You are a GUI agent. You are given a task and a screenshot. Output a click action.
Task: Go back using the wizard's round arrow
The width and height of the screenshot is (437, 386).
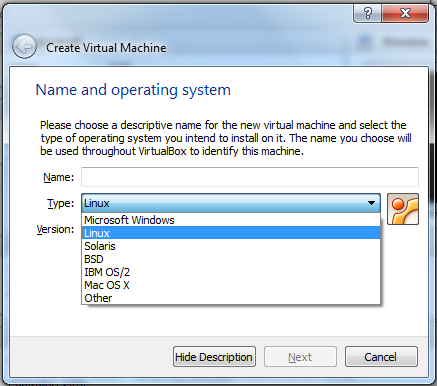pyautogui.click(x=24, y=47)
